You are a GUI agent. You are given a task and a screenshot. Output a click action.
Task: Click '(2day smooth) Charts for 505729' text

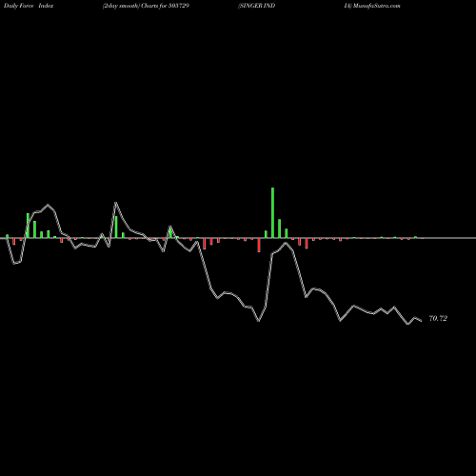point(146,6)
